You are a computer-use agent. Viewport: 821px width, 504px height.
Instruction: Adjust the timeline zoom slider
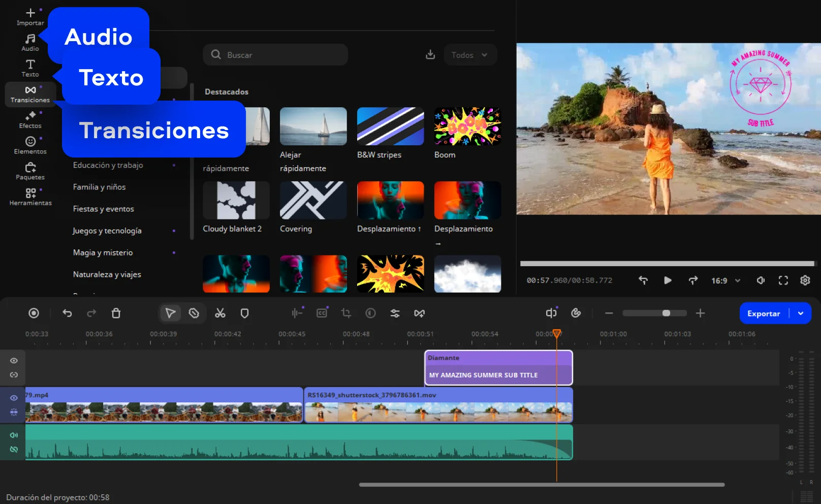(x=666, y=313)
